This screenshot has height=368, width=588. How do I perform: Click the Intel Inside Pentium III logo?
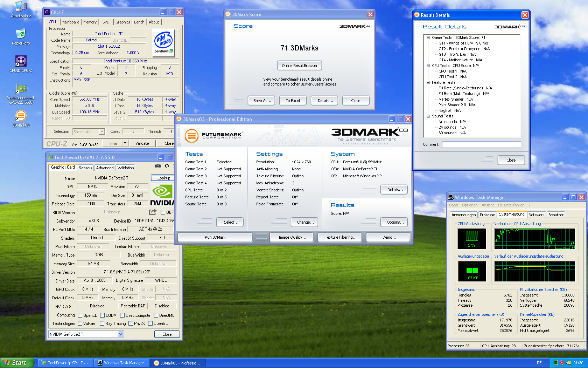pyautogui.click(x=164, y=42)
